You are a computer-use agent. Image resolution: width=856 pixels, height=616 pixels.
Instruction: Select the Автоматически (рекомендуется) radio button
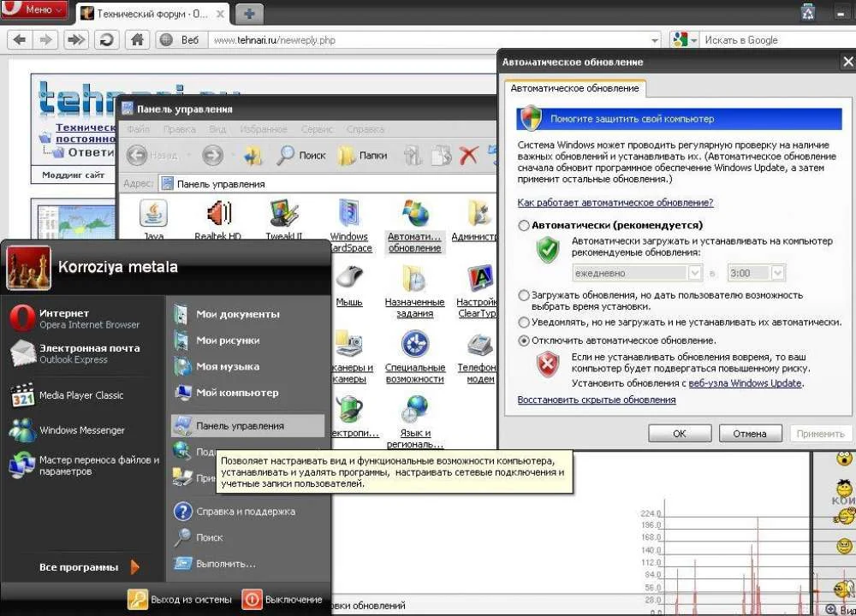[x=524, y=225]
